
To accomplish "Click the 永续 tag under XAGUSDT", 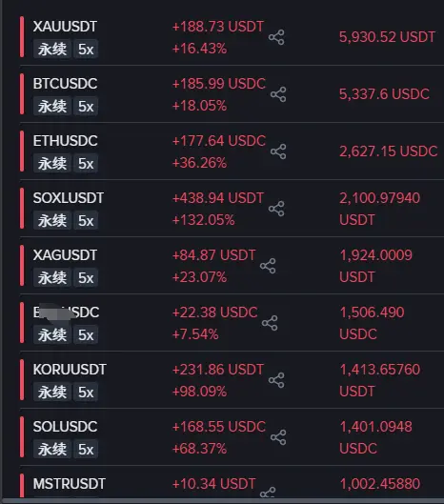I will [52, 278].
